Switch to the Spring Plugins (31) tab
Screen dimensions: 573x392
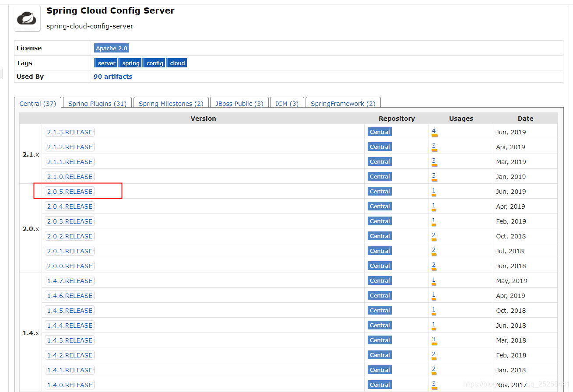97,103
